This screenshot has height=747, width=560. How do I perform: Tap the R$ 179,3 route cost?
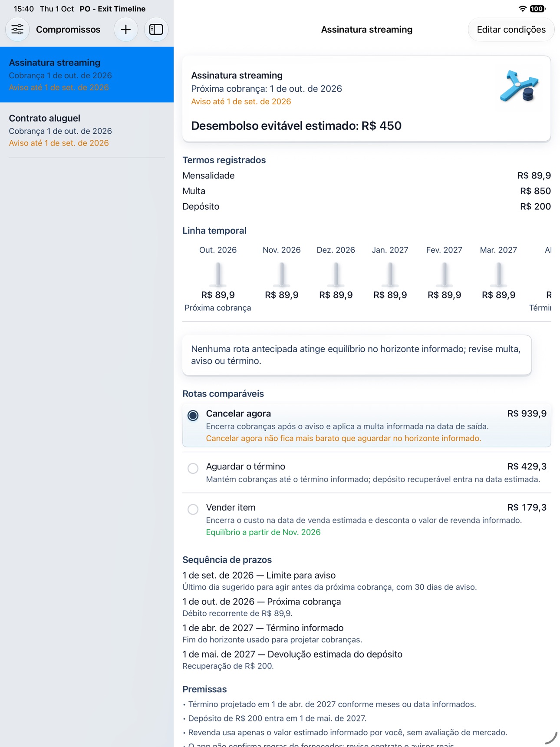click(527, 507)
